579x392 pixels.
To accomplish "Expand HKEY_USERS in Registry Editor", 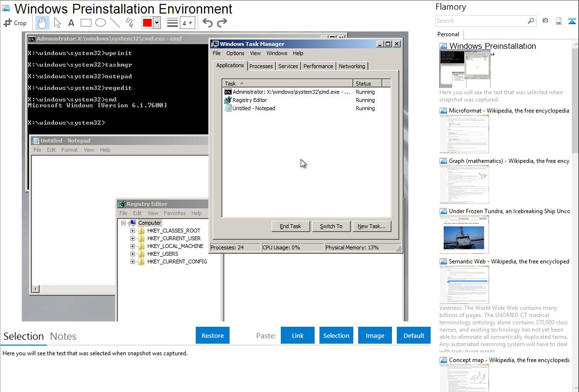I will coord(132,254).
